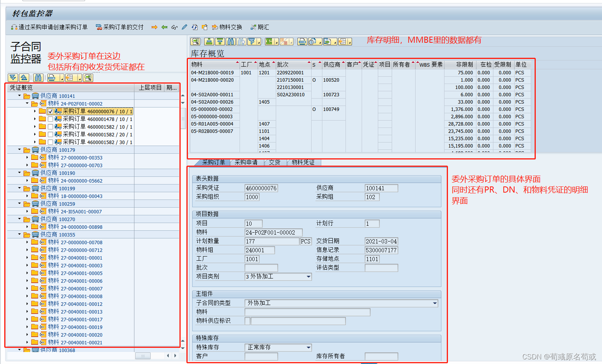The height and width of the screenshot is (364, 602).
Task: Click the 上层项目 tree column header
Action: point(150,87)
